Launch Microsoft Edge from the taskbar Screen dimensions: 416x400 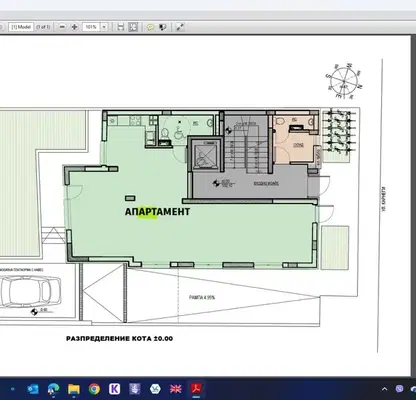coord(53,389)
